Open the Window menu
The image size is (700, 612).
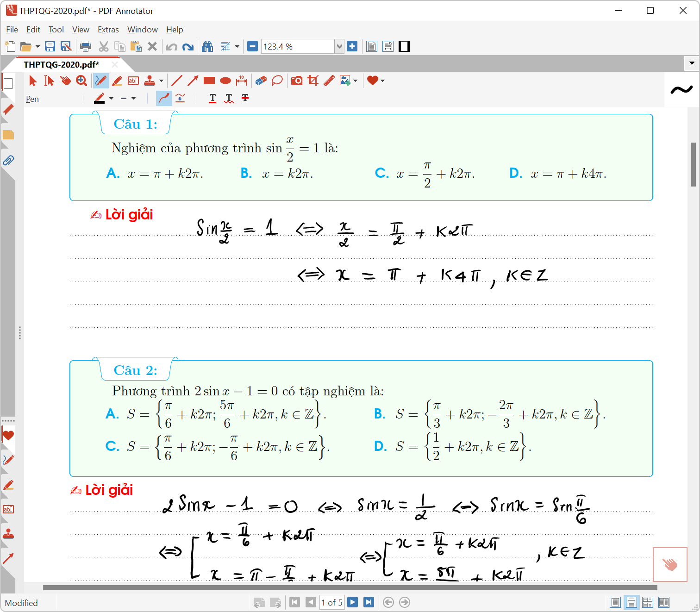(143, 30)
